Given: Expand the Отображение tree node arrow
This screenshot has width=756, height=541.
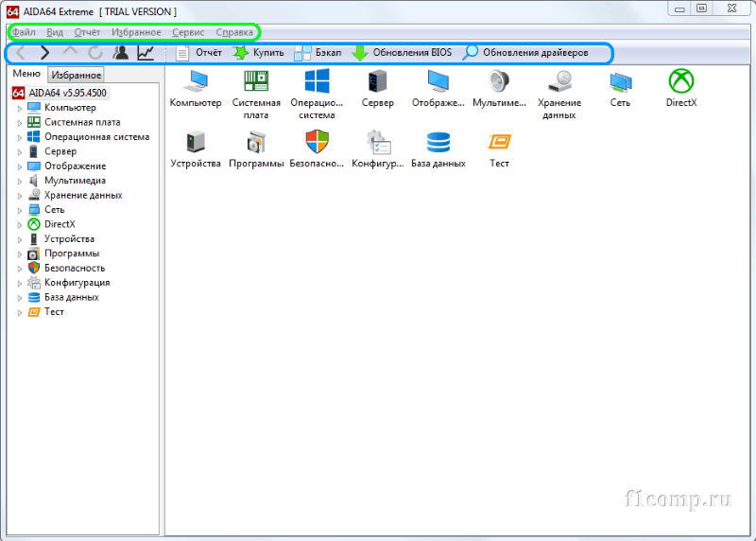Looking at the screenshot, I should (20, 167).
